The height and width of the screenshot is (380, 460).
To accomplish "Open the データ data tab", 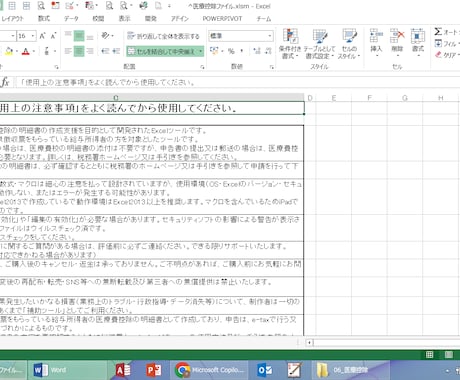I will pos(71,19).
